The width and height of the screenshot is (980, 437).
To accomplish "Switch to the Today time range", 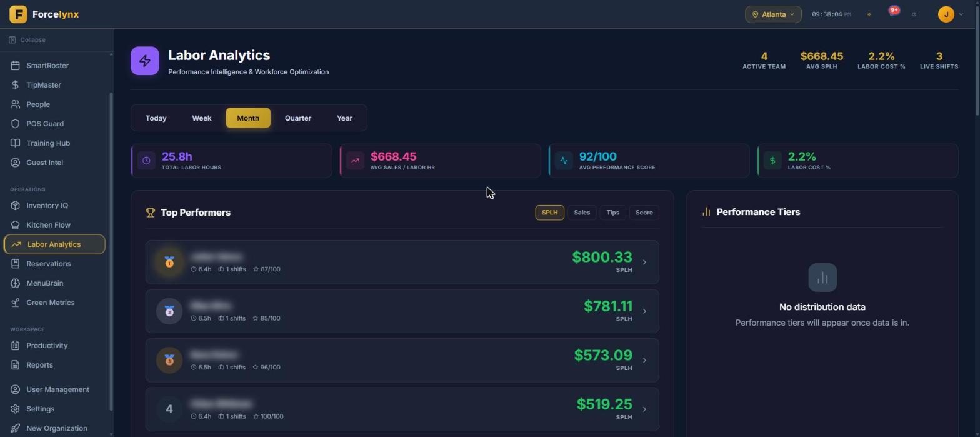I will click(x=156, y=118).
